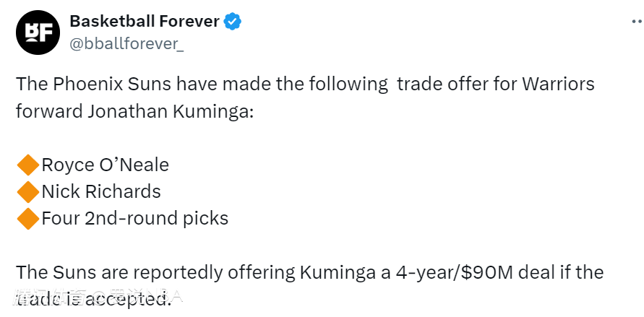The width and height of the screenshot is (644, 317).
Task: Click the Four 2nd-round picks text
Action: (x=135, y=217)
